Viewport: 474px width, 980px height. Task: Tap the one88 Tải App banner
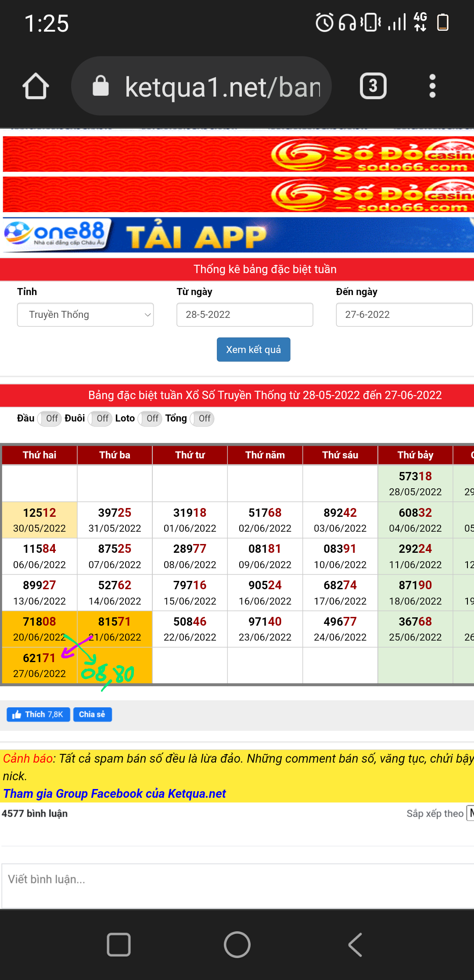click(x=237, y=236)
